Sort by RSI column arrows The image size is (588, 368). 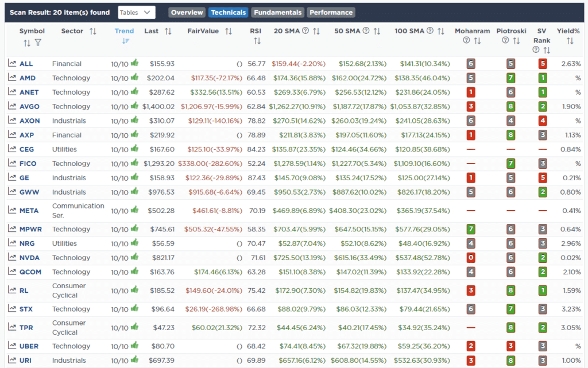(257, 41)
